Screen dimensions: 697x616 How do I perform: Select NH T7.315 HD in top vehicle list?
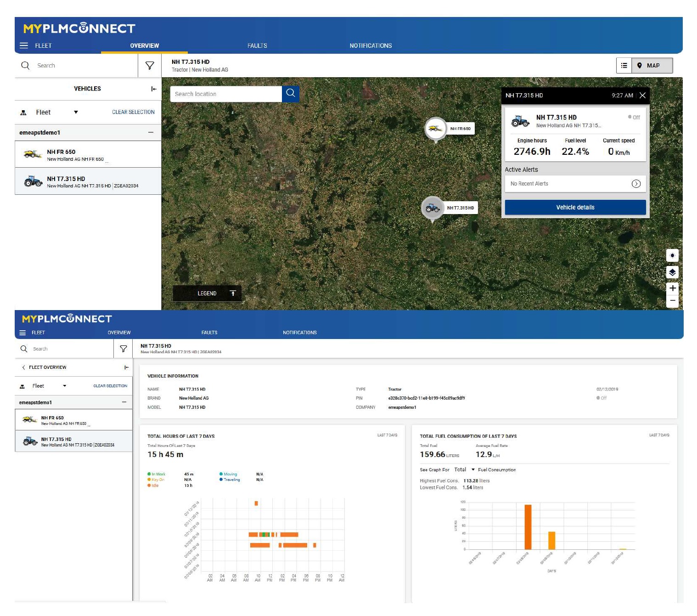pos(88,181)
